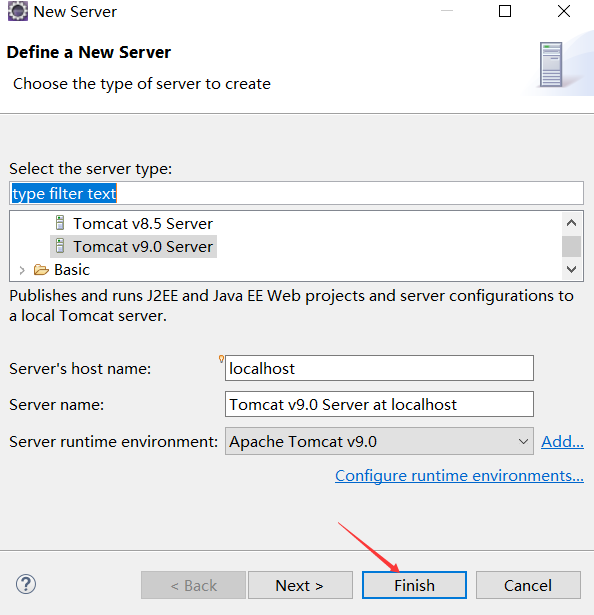Screen dimensions: 594x615
Task: Click 'Choose the type of server' subtitle
Action: click(142, 84)
